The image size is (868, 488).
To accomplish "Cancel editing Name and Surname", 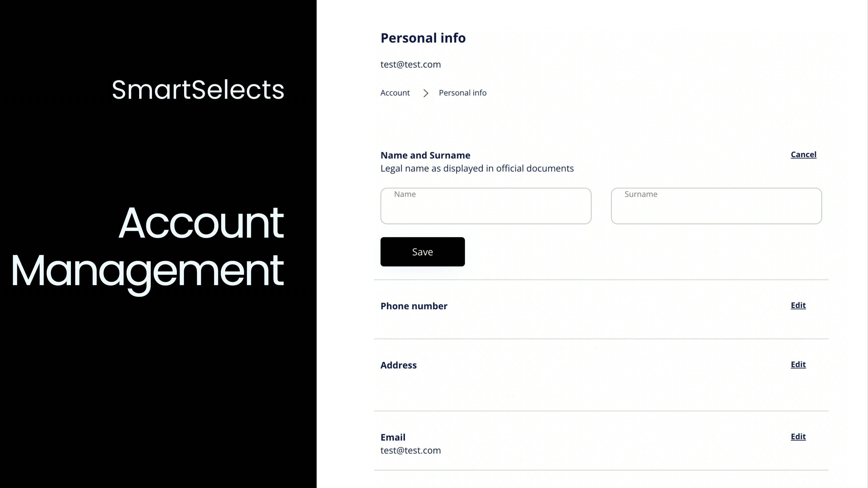I will point(803,155).
